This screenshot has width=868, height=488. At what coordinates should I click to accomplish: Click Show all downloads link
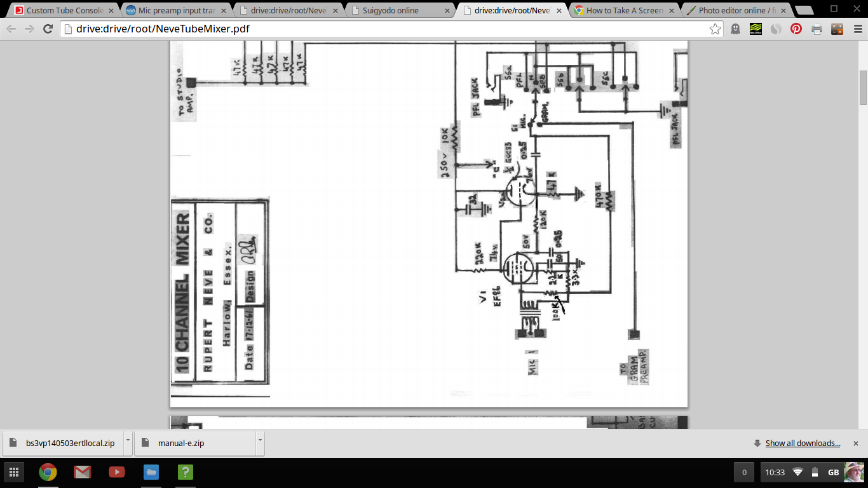click(x=803, y=444)
